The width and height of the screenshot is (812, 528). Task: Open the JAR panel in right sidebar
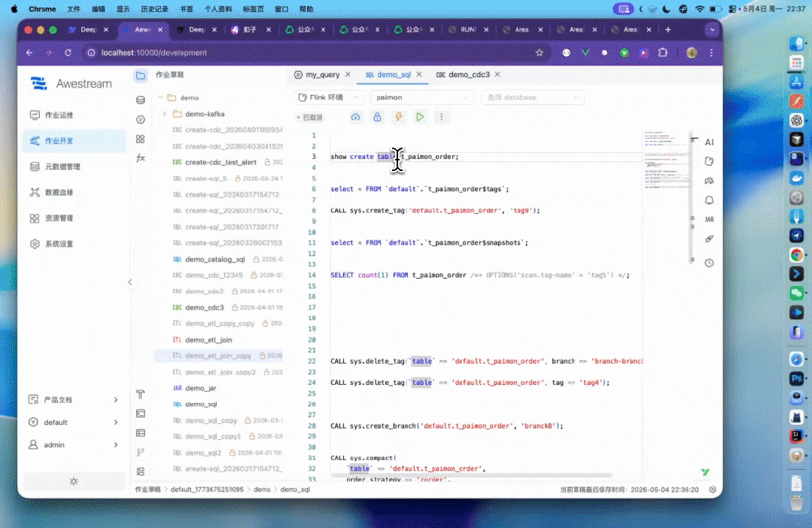point(709,219)
